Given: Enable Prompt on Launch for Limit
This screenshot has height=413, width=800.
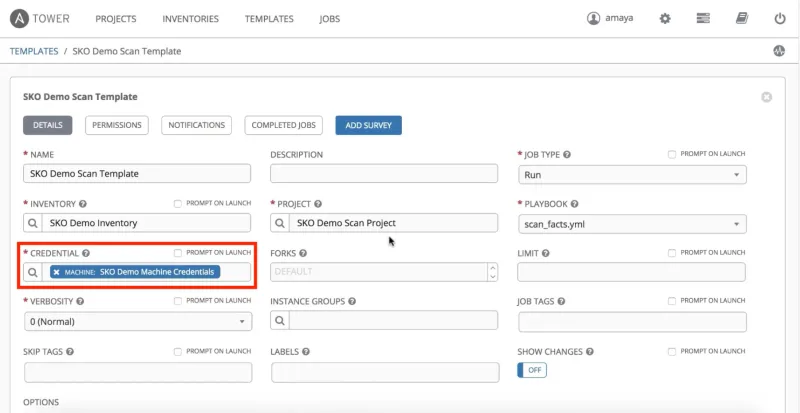Looking at the screenshot, I should 672,253.
